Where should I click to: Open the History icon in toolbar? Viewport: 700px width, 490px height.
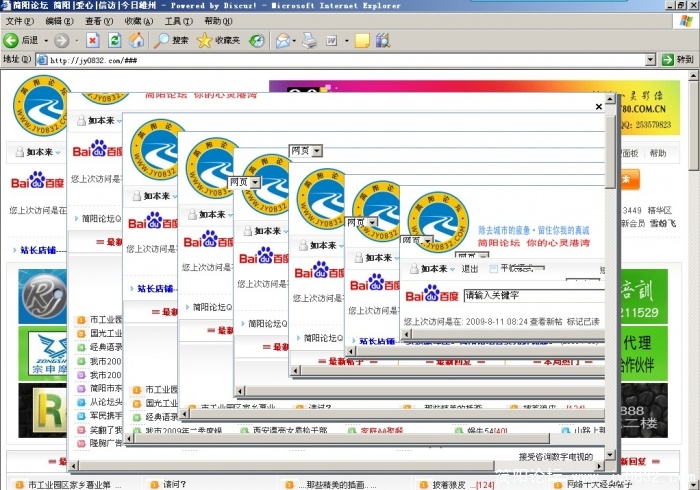(x=256, y=41)
